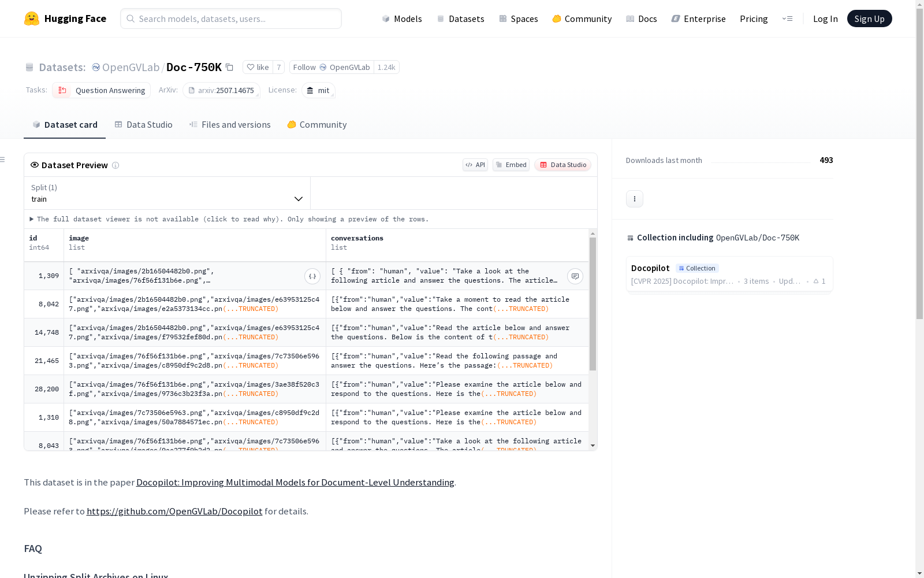The width and height of the screenshot is (924, 578).
Task: Open the github.com/OpenGVLab/Docopilot link
Action: [x=174, y=511]
